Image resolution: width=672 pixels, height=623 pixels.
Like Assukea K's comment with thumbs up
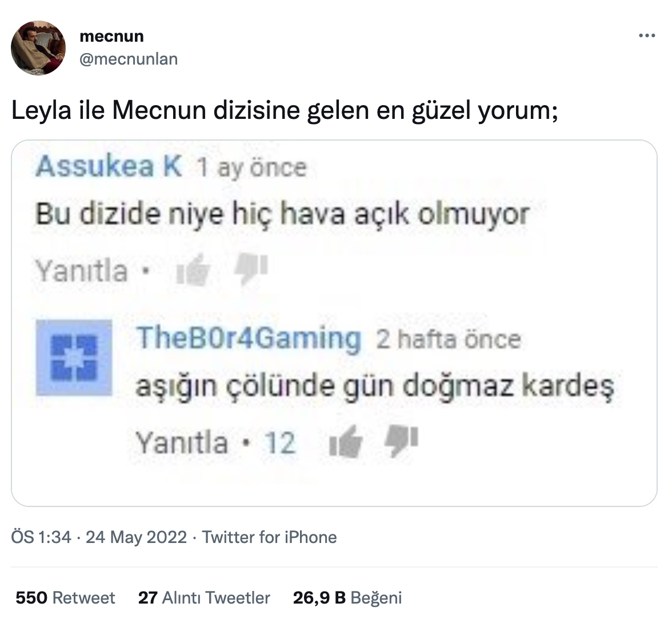click(x=193, y=270)
